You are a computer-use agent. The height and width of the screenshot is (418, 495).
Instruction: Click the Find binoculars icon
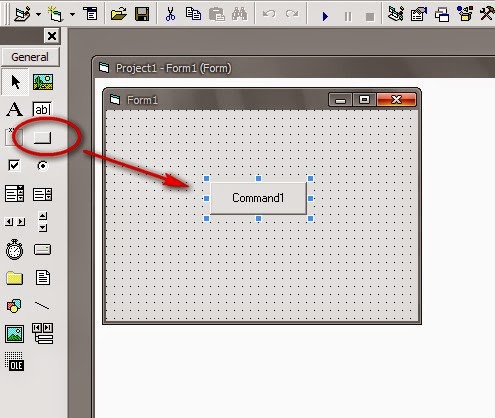(x=239, y=14)
